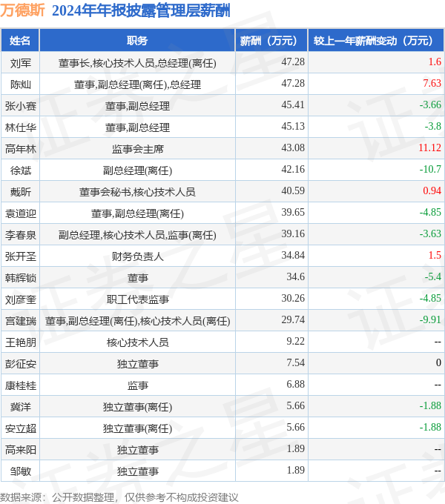Select the name 宫建瑞
Image resolution: width=445 pixels, height=504 pixels.
pos(21,321)
